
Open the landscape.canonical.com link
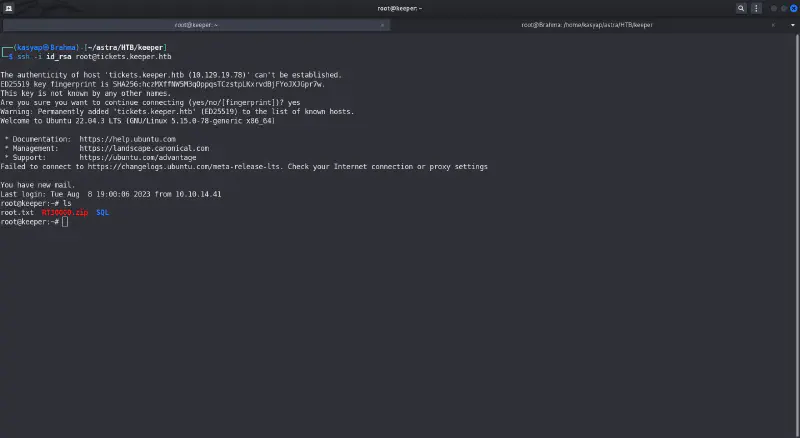point(144,148)
